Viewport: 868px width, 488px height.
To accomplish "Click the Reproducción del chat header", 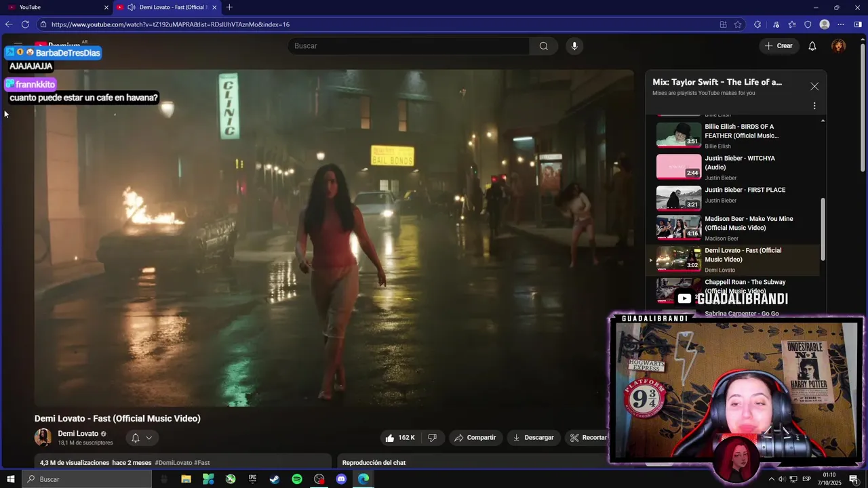I will [x=374, y=463].
